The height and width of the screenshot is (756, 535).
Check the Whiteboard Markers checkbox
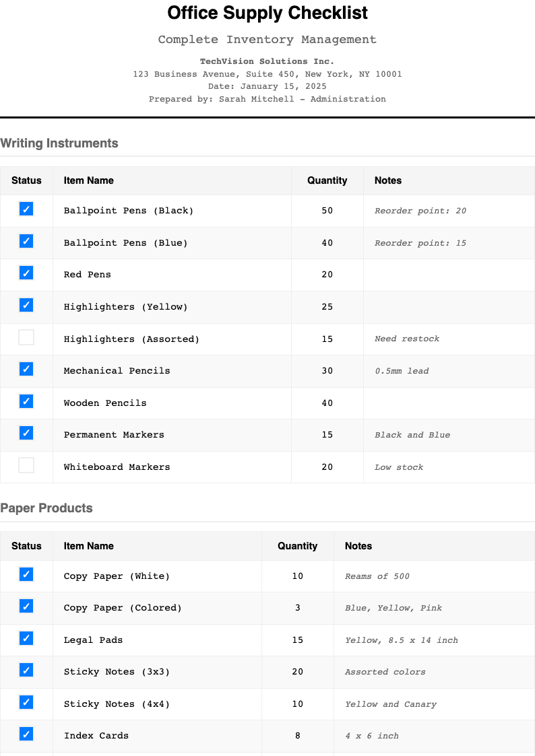26,466
